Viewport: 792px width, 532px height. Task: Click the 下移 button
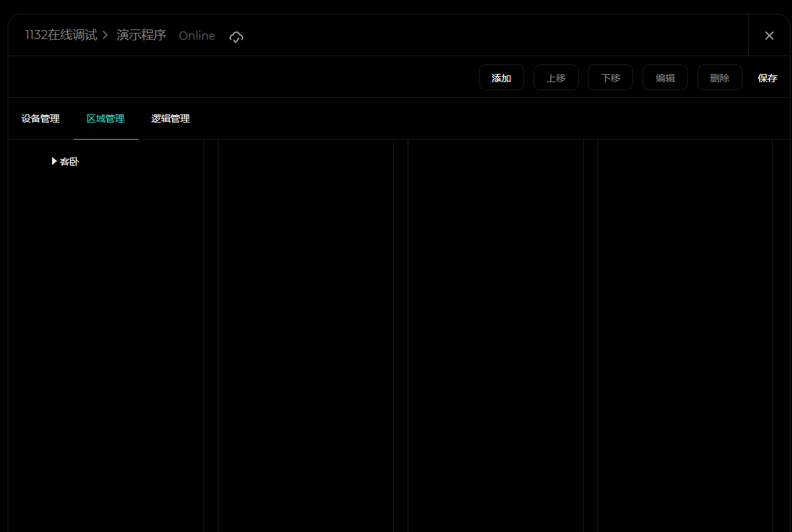tap(610, 78)
